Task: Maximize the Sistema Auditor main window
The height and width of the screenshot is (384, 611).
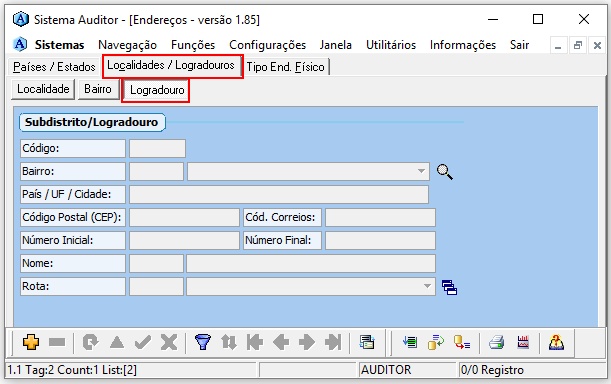Action: click(x=538, y=19)
